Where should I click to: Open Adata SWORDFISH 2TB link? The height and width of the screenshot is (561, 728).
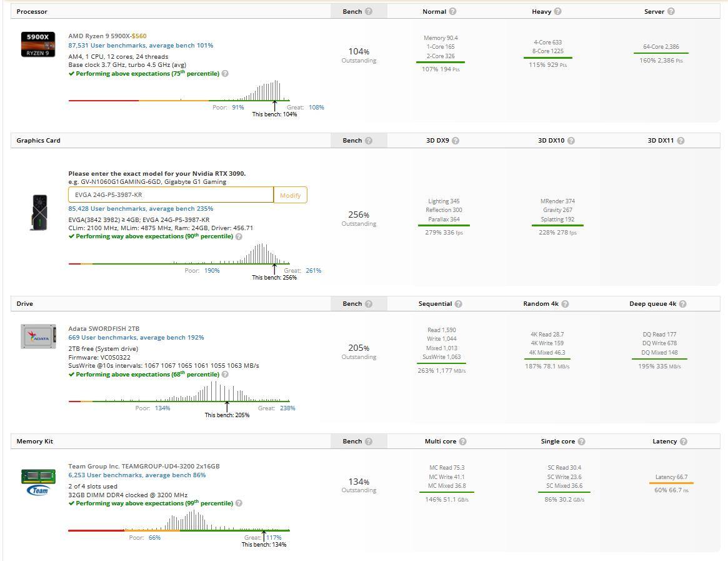pos(104,328)
